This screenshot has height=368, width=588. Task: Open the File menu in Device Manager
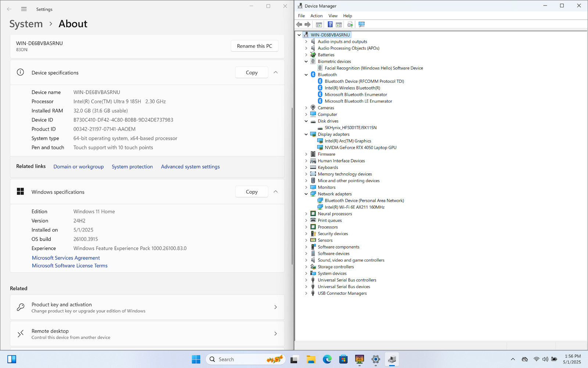[301, 16]
